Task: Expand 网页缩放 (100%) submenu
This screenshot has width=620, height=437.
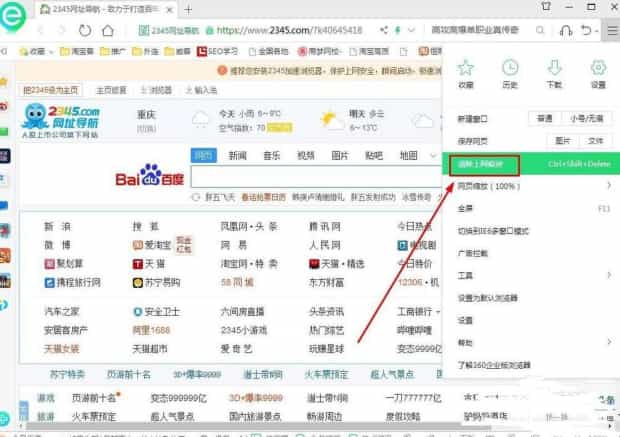Action: tap(609, 185)
